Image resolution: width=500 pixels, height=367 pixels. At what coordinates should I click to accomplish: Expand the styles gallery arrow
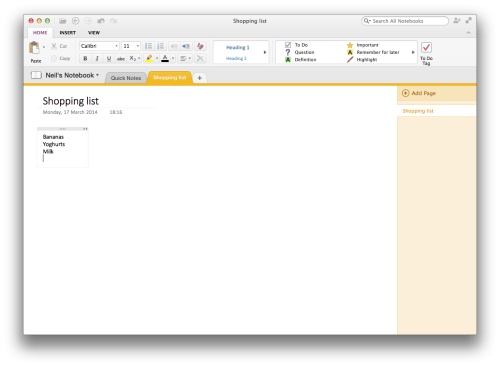pyautogui.click(x=265, y=52)
